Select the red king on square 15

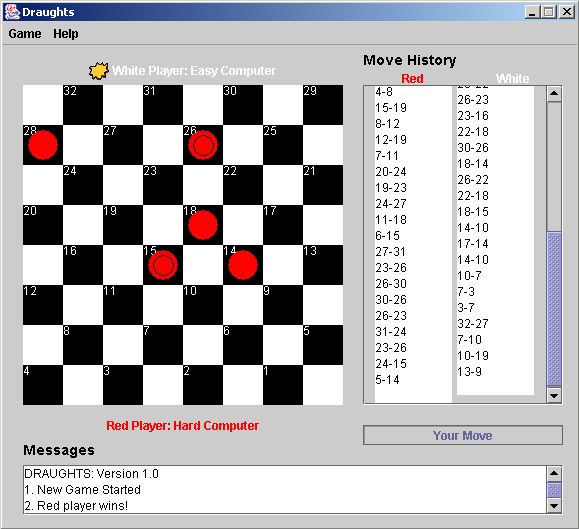tap(163, 265)
